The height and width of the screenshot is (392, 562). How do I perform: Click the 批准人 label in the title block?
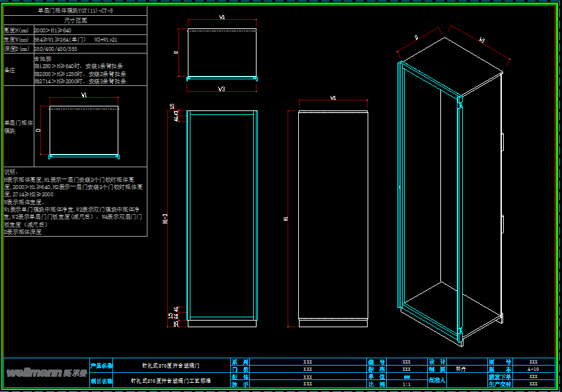[437, 380]
